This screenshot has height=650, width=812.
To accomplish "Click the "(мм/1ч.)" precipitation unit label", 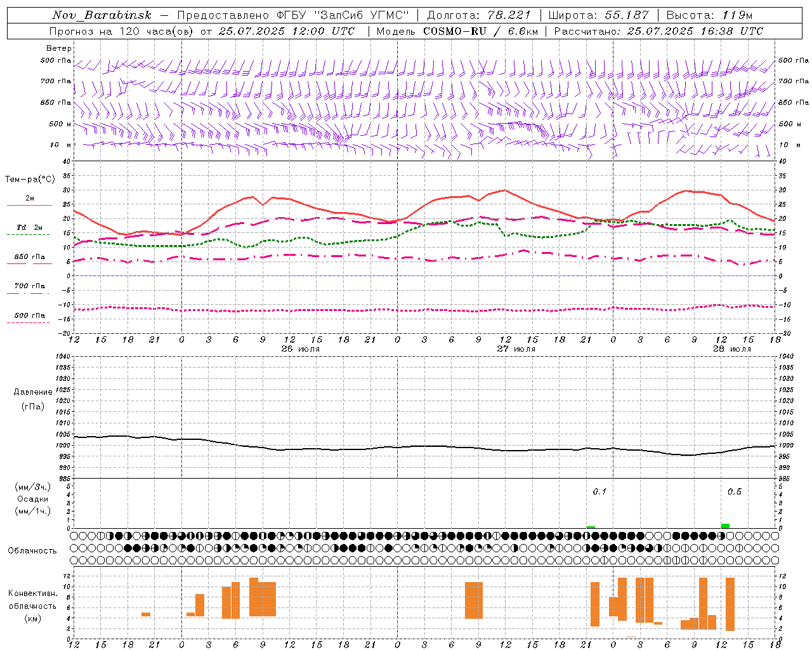I will [x=33, y=511].
